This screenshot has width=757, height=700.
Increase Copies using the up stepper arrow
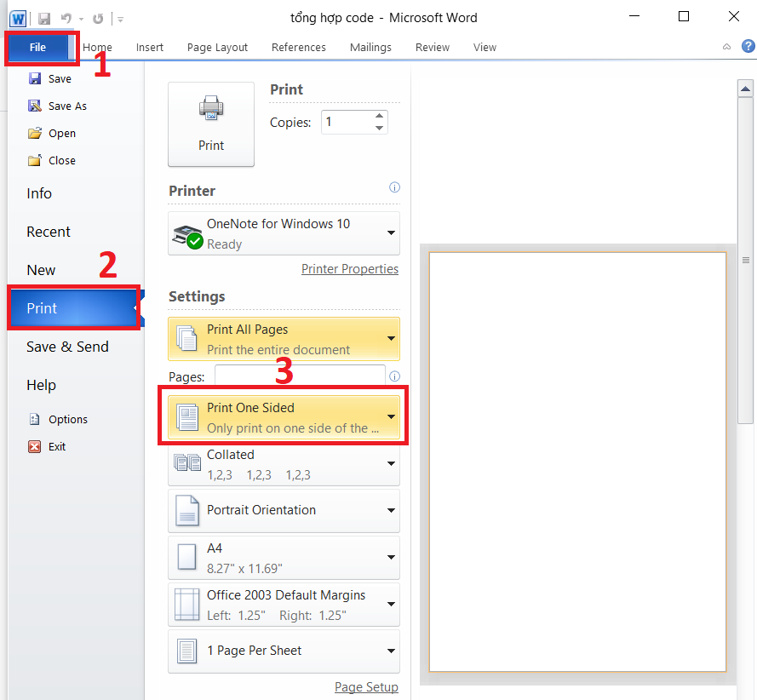click(380, 116)
